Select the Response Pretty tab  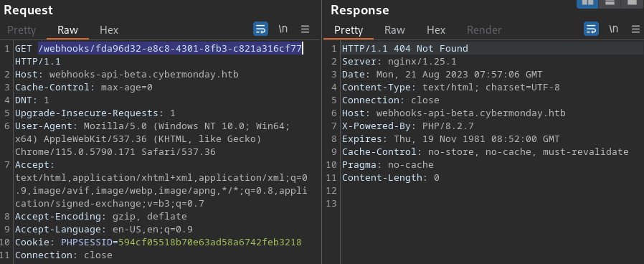coord(349,30)
